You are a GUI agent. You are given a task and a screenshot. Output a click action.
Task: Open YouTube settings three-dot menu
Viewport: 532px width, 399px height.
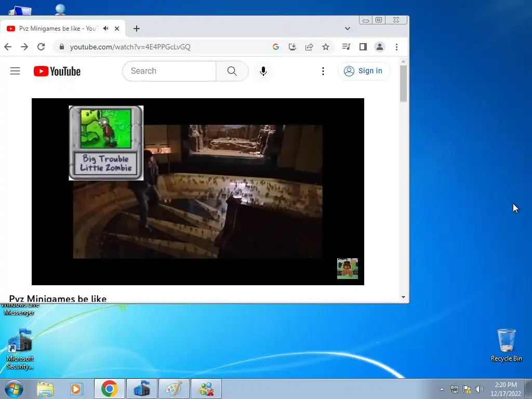click(323, 71)
